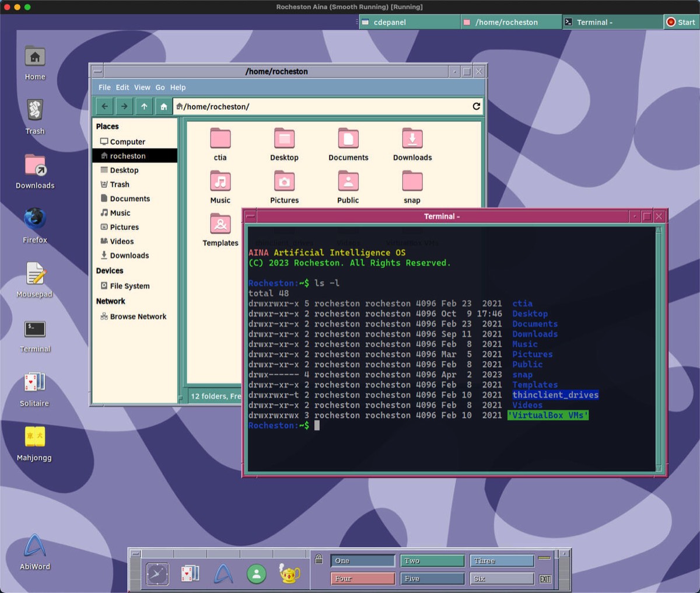700x593 pixels.
Task: Switch to workspace Four
Action: click(x=362, y=578)
